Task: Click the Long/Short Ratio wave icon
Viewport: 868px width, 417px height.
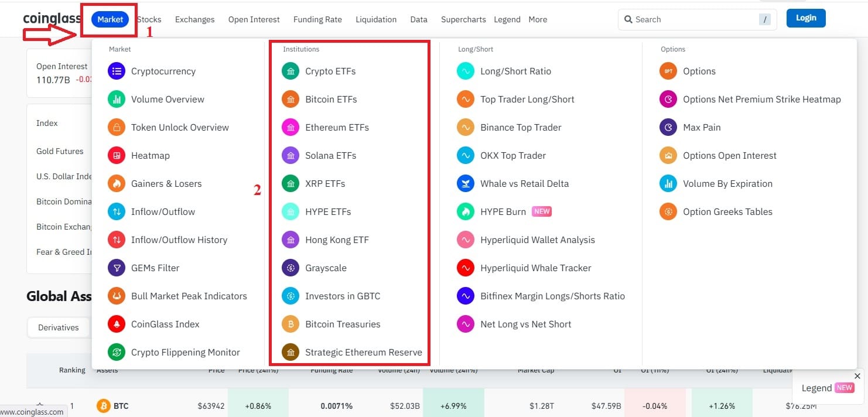Action: coord(466,71)
